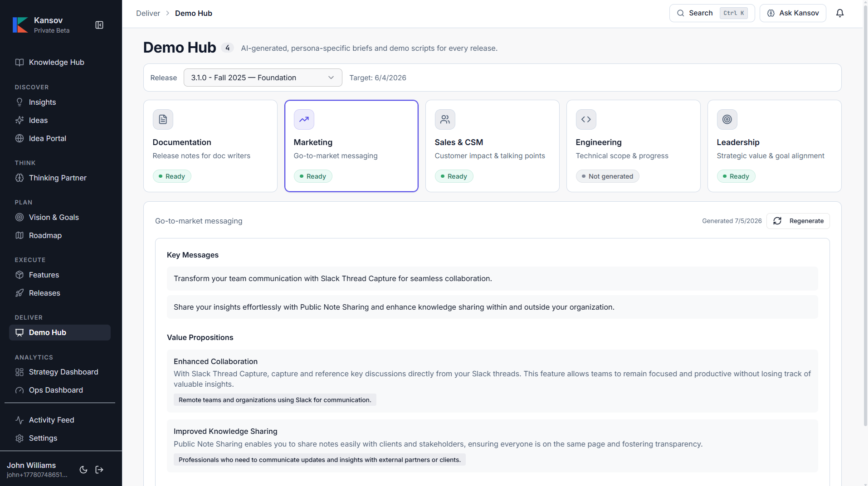868x486 pixels.
Task: Click the Generated 7/5/2026 timestamp
Action: 731,221
